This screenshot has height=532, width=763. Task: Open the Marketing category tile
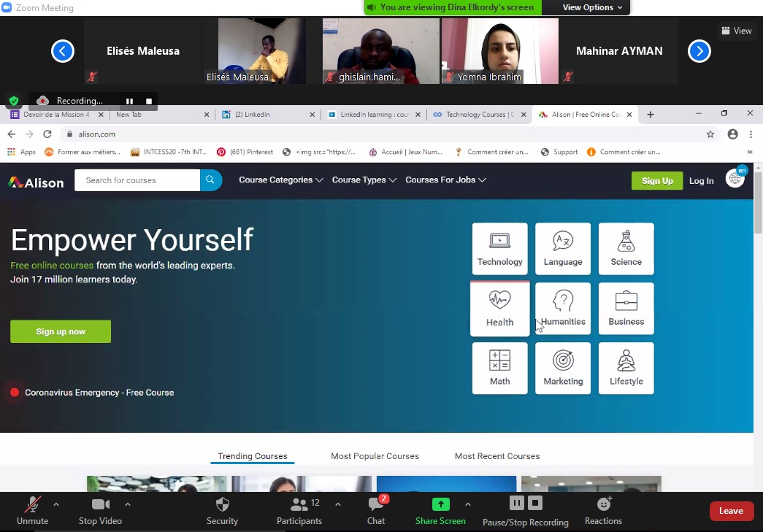[563, 368]
